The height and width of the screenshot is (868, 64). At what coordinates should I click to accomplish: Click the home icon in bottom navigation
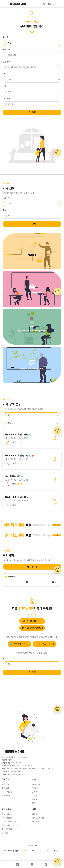(32, 864)
